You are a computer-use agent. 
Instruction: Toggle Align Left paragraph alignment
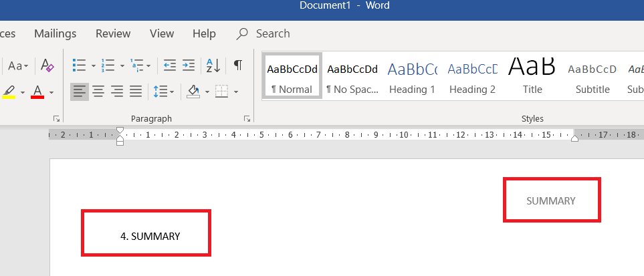click(x=80, y=91)
